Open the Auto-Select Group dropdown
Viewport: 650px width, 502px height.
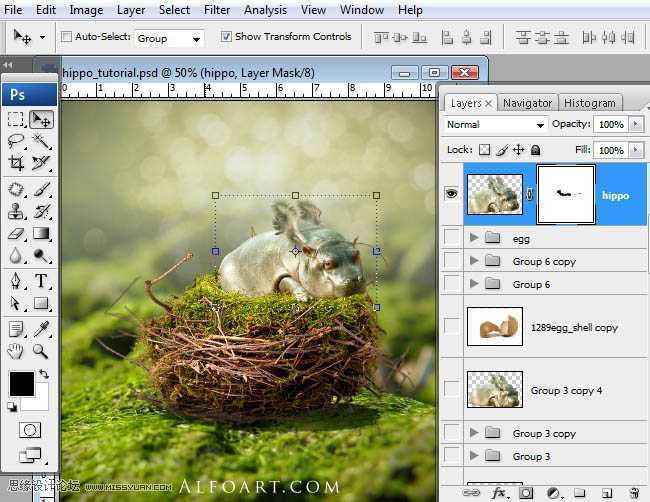coord(168,38)
